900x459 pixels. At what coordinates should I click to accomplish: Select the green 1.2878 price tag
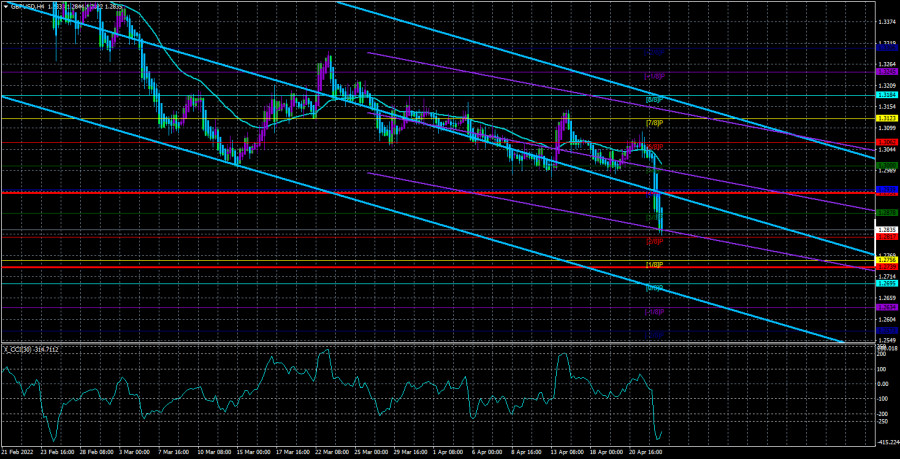tap(887, 213)
